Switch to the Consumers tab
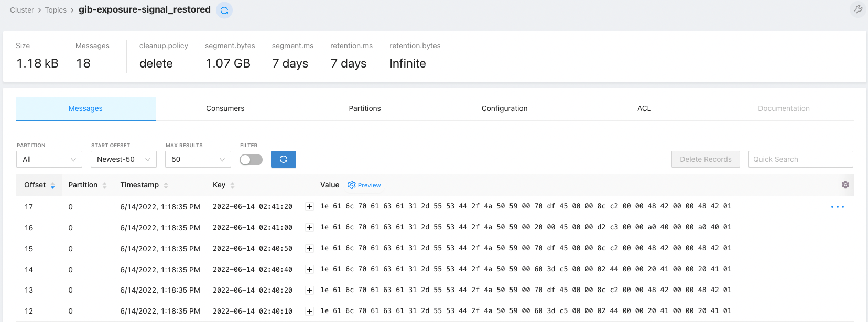Screen dimensions: 868x322 [x=225, y=108]
